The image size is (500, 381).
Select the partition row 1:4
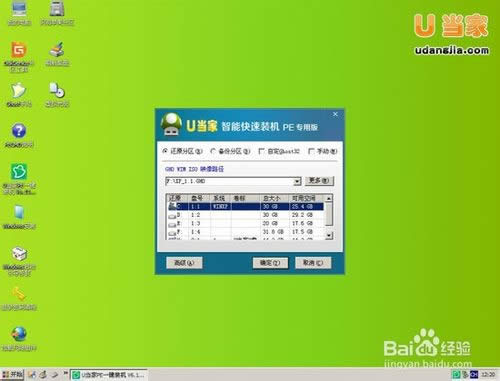(246, 232)
